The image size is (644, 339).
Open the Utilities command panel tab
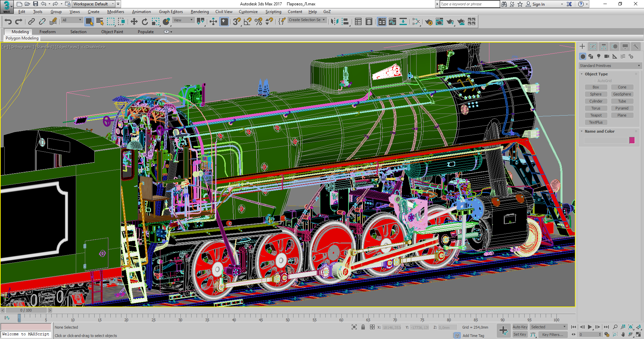point(636,47)
